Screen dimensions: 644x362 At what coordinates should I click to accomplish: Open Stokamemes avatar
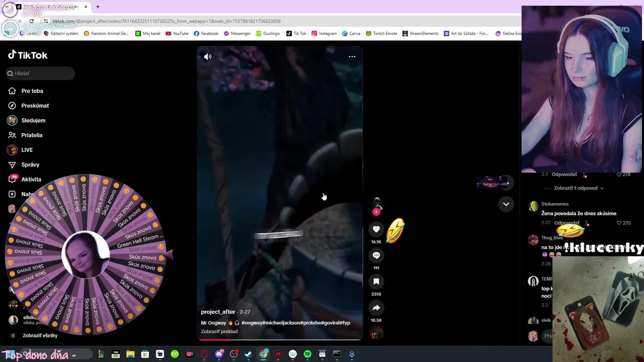point(533,206)
